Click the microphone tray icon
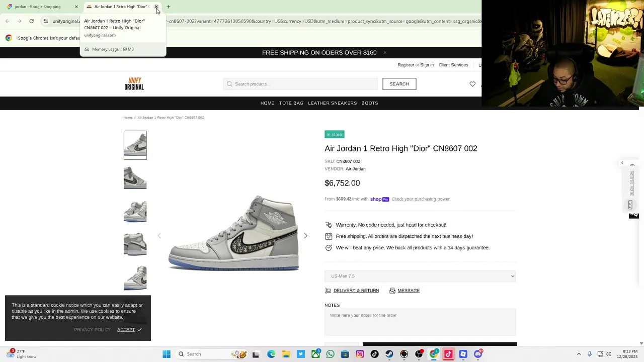This screenshot has height=362, width=644. [590, 354]
